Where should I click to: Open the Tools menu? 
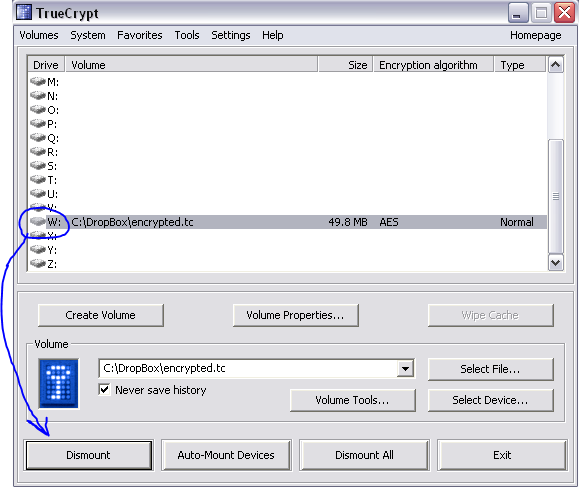pyautogui.click(x=187, y=35)
